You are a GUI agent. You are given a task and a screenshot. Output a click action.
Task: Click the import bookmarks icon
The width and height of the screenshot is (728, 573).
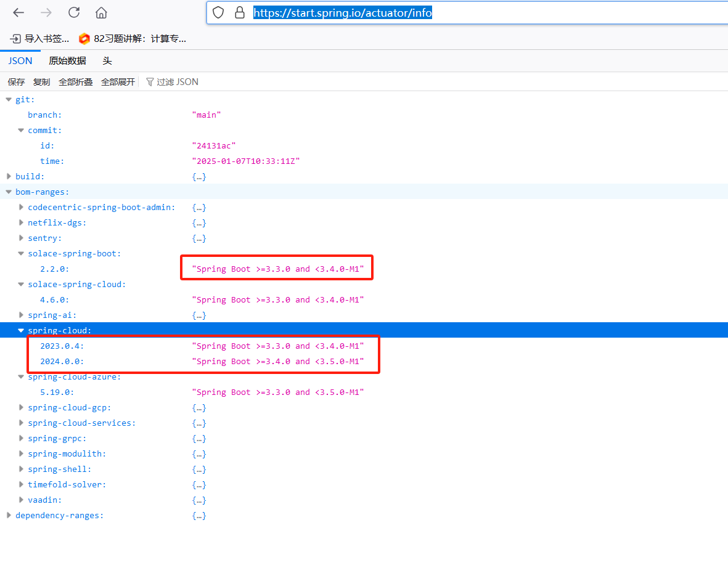(15, 39)
